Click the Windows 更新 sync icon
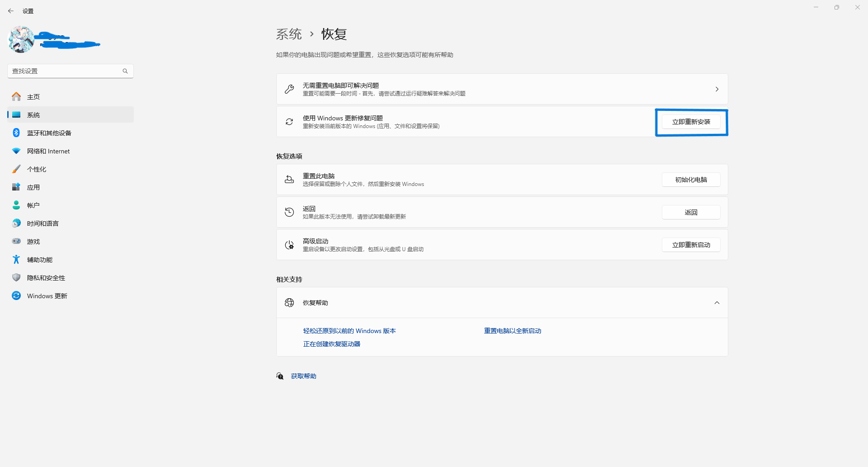This screenshot has height=467, width=868. click(16, 295)
